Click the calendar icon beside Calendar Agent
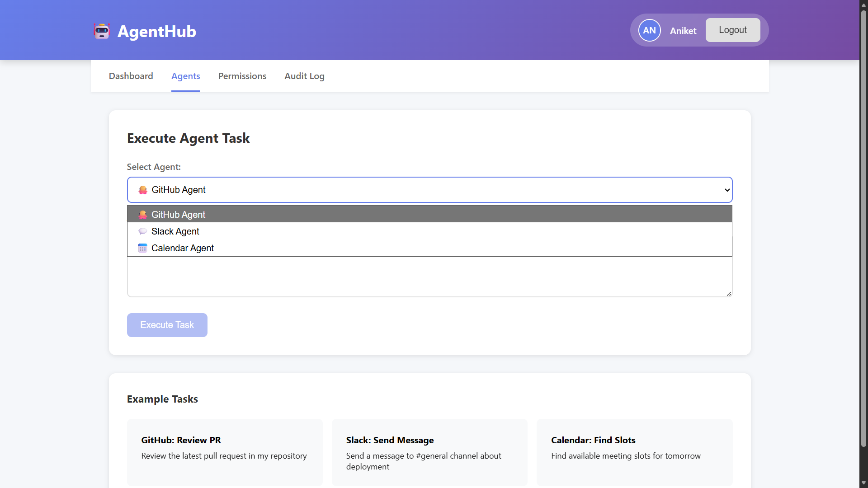868x488 pixels. click(143, 248)
